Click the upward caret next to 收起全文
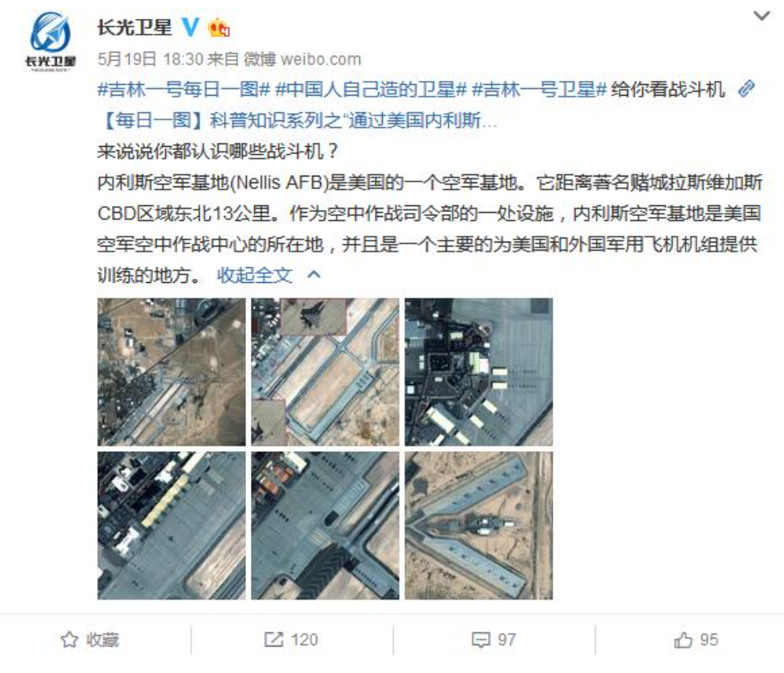The width and height of the screenshot is (784, 673). tap(314, 275)
